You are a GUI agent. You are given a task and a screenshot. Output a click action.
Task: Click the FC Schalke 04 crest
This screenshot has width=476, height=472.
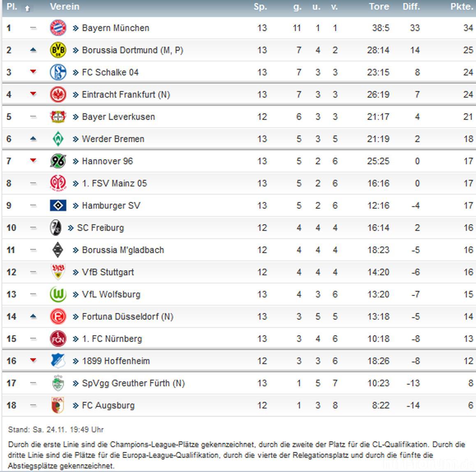[58, 72]
